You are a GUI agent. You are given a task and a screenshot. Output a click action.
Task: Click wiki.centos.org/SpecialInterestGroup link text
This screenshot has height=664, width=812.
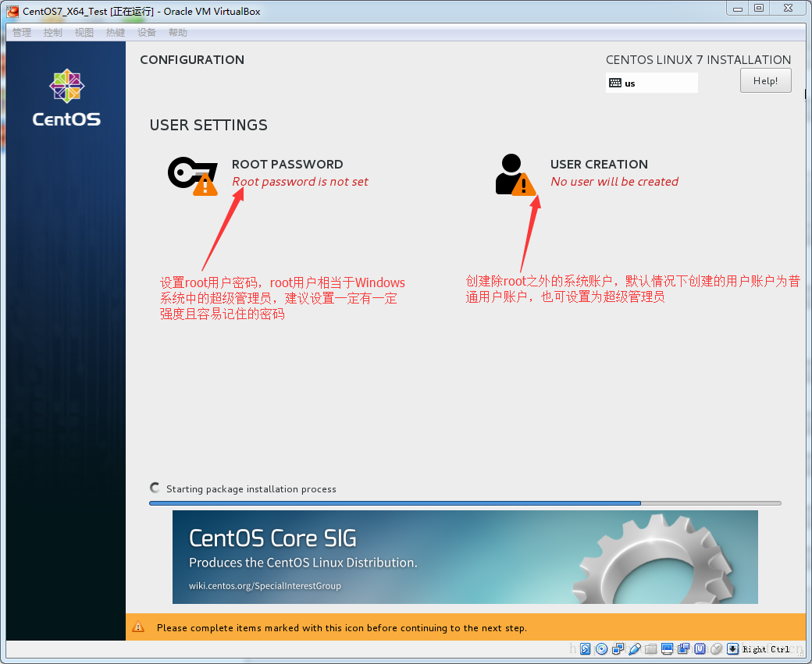[x=265, y=586]
